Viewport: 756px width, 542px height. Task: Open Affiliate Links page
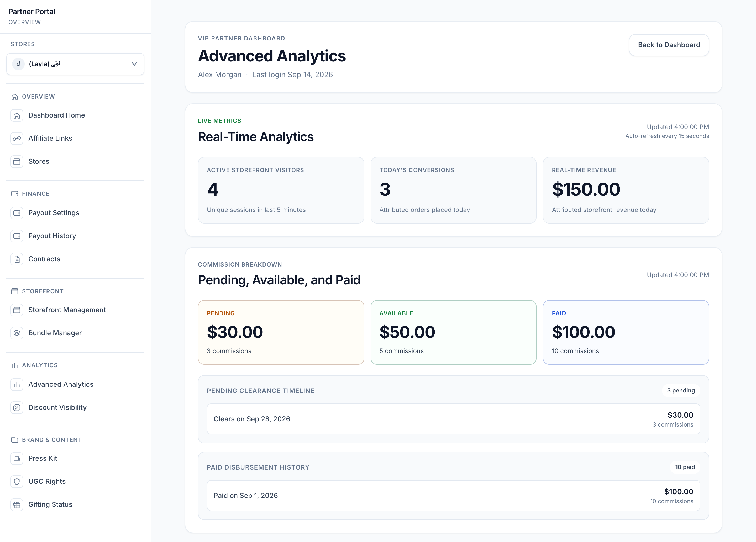(x=75, y=138)
